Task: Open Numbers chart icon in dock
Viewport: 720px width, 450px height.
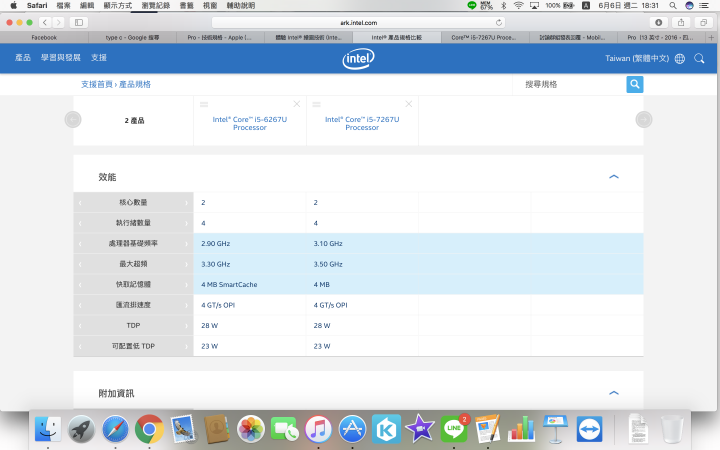Action: point(521,429)
